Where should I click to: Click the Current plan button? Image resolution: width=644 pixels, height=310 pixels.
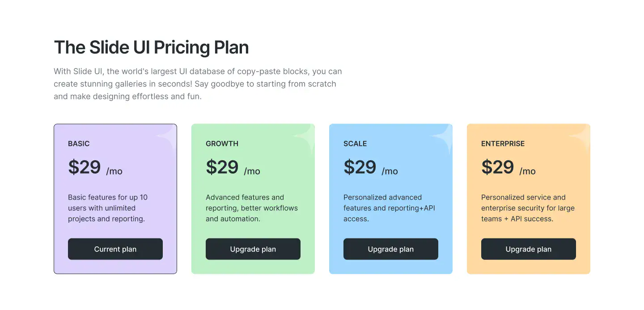pyautogui.click(x=115, y=249)
